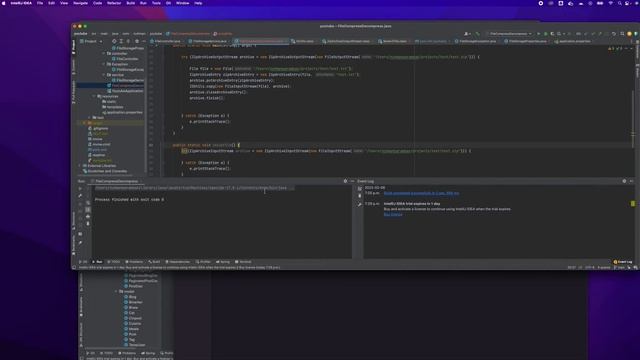
Task: Hide the Project tool window
Action: pyautogui.click(x=143, y=41)
